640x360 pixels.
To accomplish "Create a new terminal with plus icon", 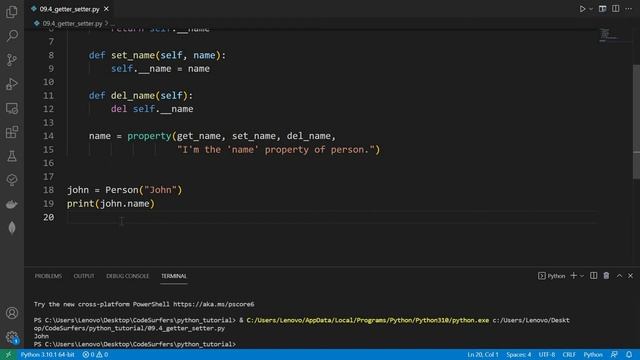I will point(573,276).
